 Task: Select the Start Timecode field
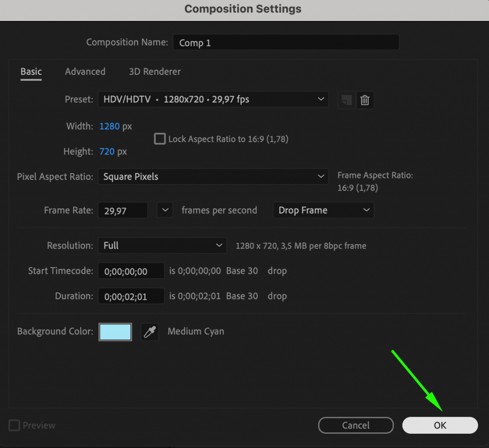[131, 271]
